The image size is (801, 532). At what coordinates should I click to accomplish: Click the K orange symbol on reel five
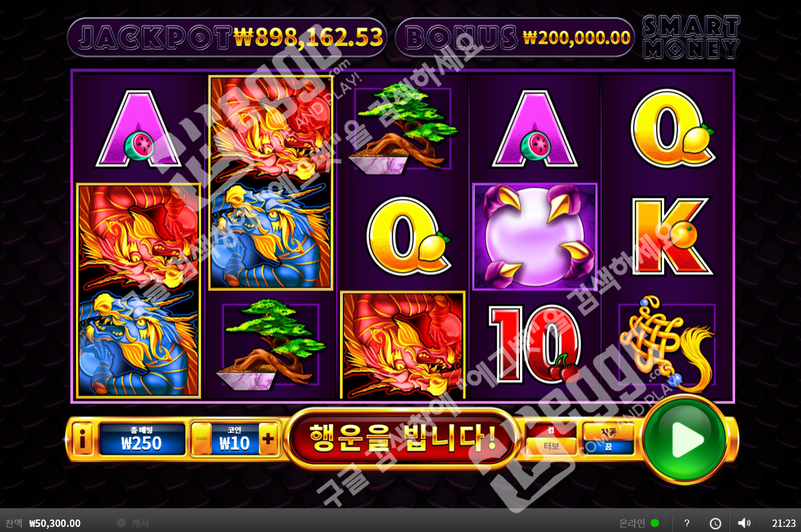coord(673,237)
